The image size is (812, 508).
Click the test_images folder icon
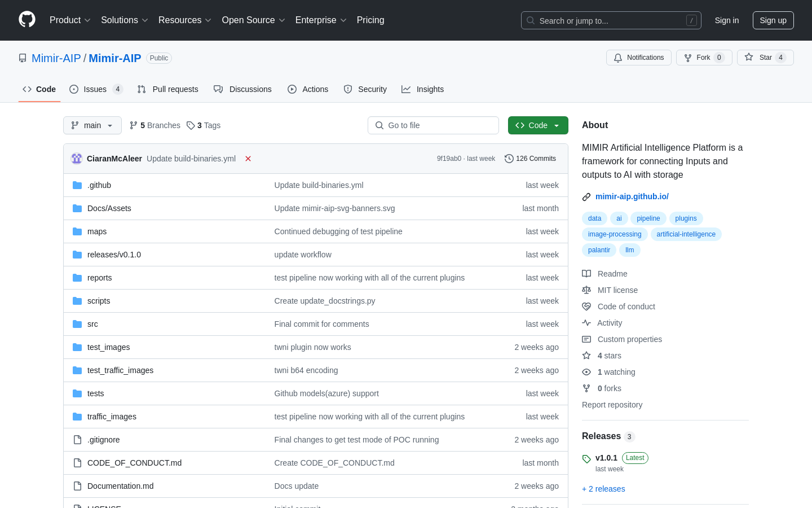pos(77,347)
